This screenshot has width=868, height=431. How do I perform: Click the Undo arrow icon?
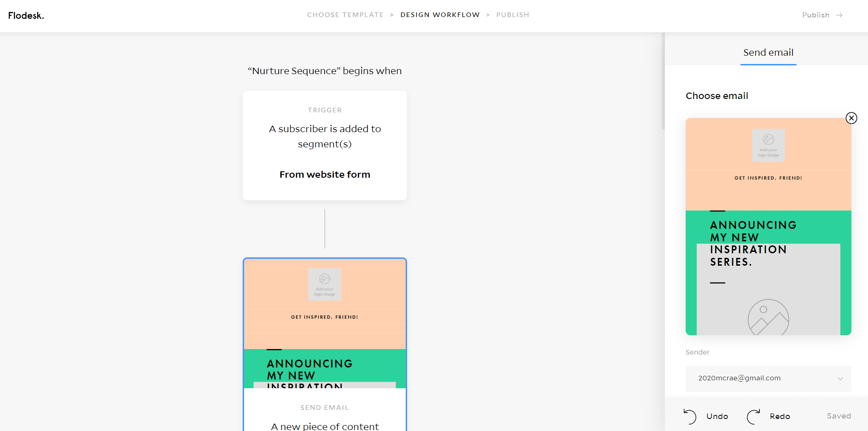(690, 416)
